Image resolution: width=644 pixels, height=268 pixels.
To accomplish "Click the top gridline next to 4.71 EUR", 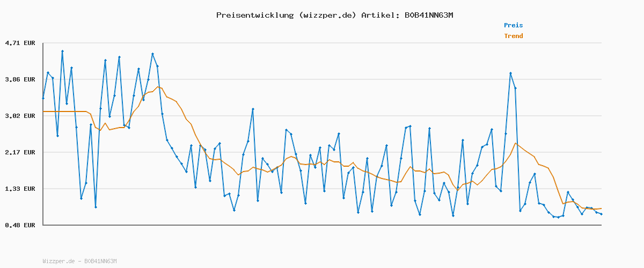I will click(322, 43).
